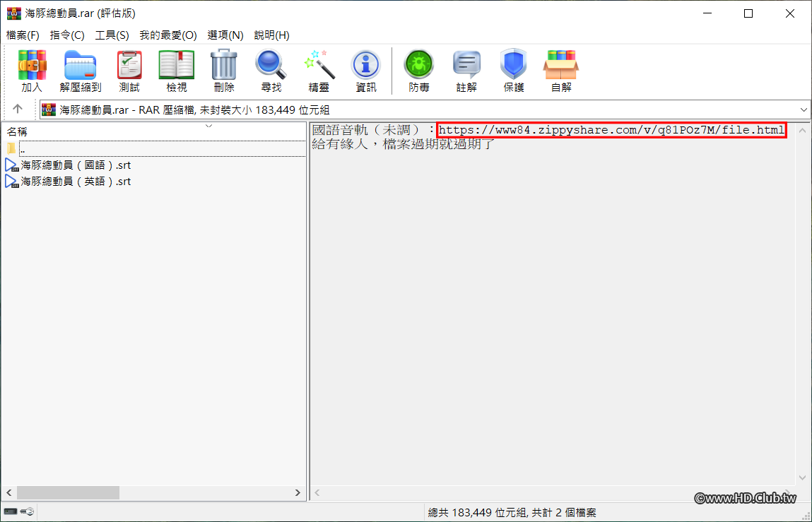Maximize the WinRAR window
812x522 pixels.
748,13
